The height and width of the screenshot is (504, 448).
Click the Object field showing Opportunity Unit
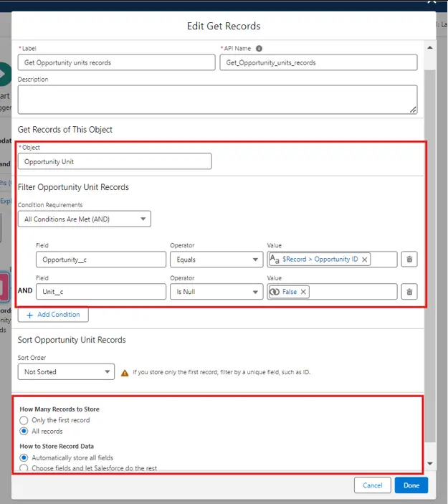(115, 161)
